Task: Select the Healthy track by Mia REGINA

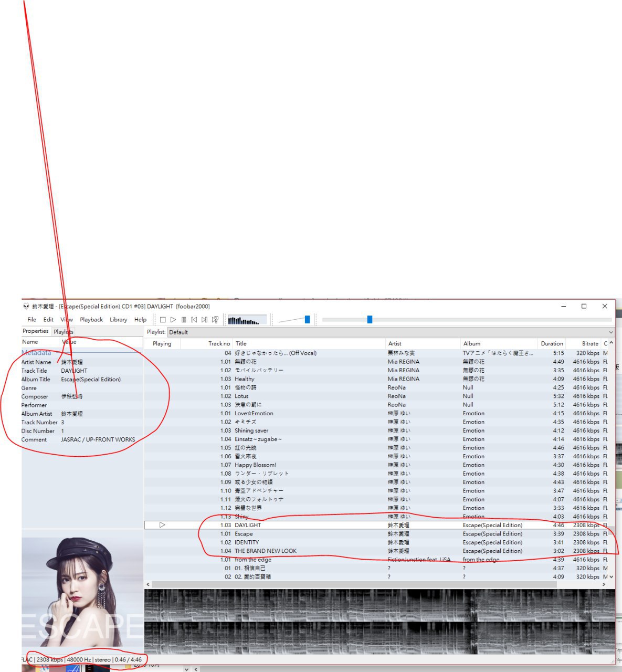Action: [376, 379]
